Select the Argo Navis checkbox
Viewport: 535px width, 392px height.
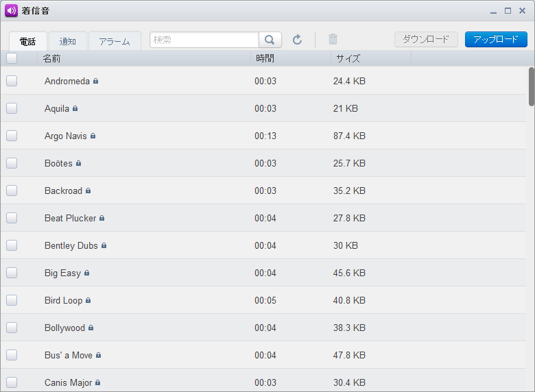pos(12,136)
